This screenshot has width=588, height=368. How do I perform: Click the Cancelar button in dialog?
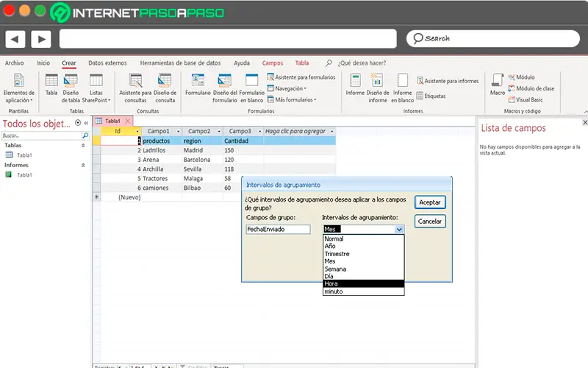click(x=430, y=221)
